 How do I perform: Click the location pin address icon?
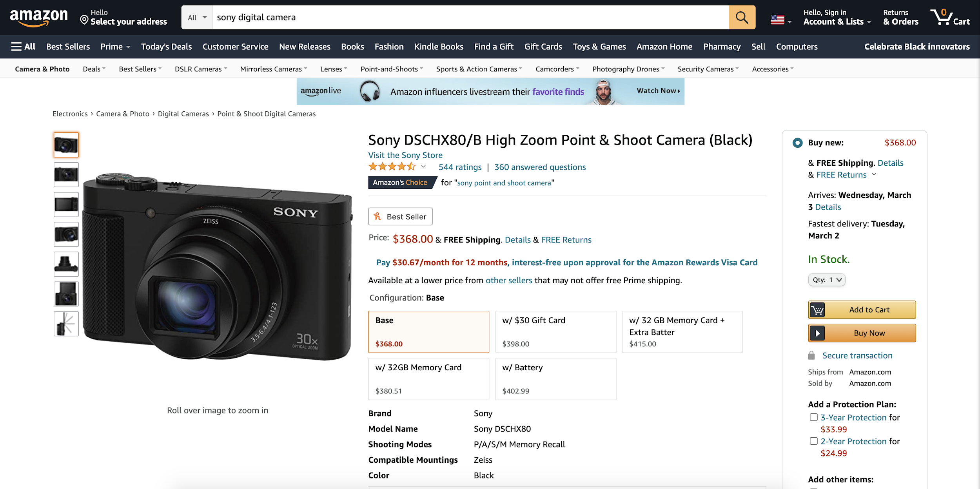[x=84, y=20]
